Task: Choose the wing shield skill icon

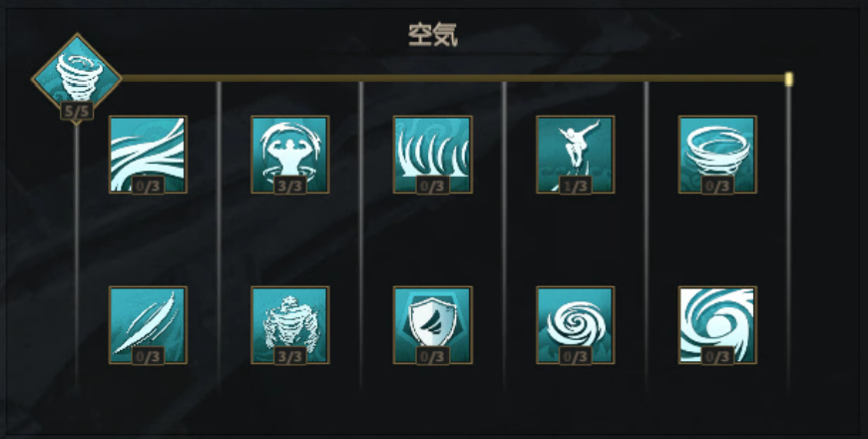Action: pos(432,325)
